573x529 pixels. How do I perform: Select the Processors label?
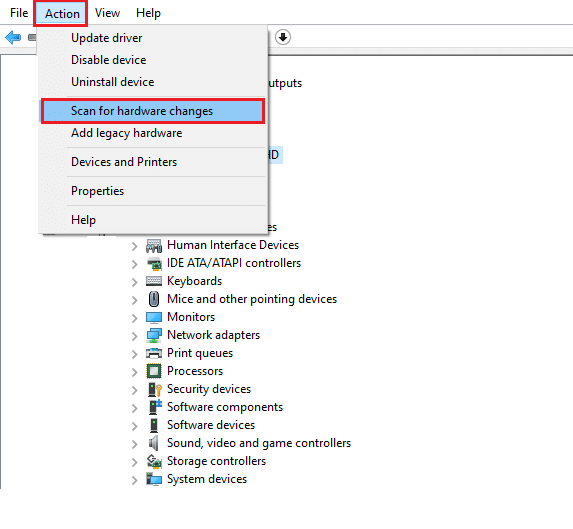coord(195,371)
